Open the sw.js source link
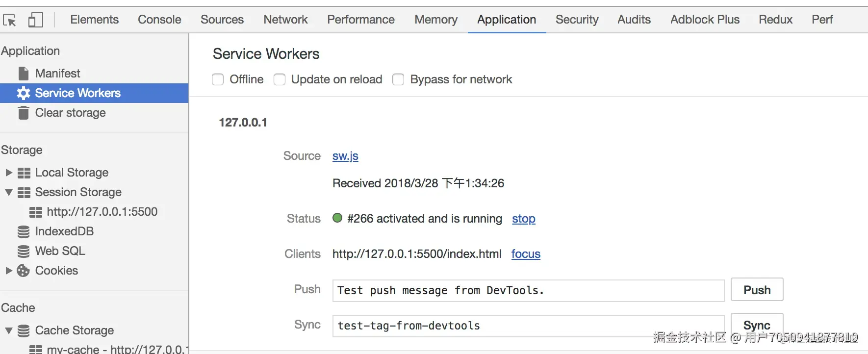The image size is (868, 354). [345, 156]
